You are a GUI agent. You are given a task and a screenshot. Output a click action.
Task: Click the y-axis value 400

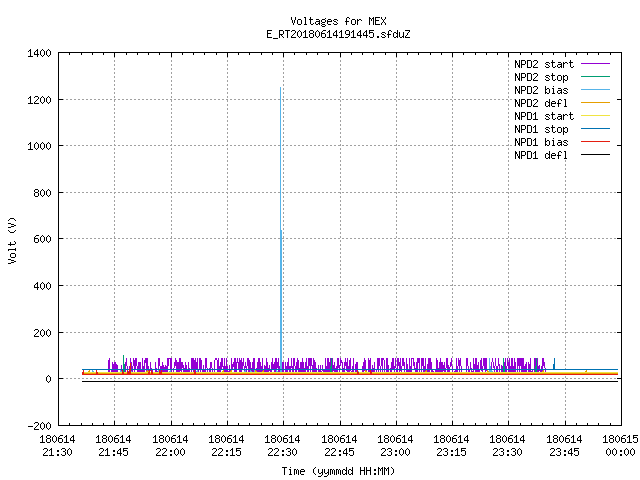click(42, 286)
